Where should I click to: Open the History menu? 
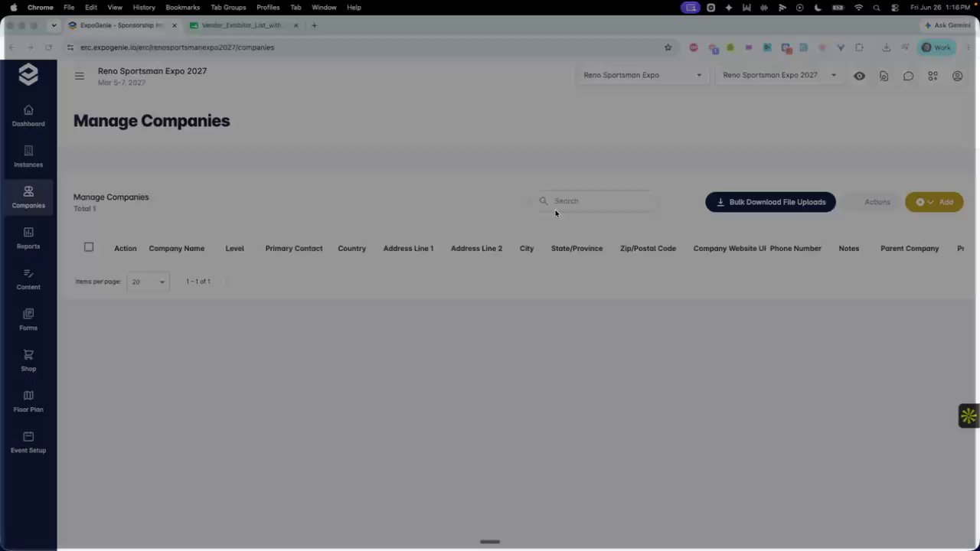(x=144, y=8)
